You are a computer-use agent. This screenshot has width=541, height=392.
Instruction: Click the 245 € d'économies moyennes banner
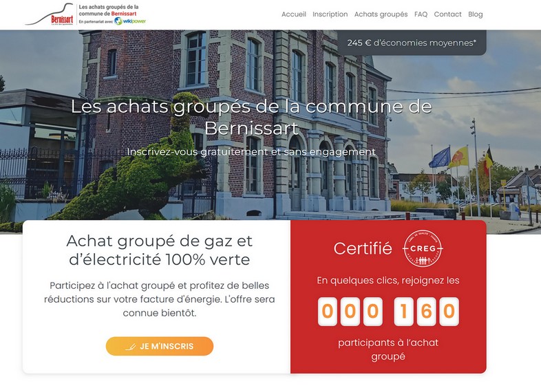point(412,43)
